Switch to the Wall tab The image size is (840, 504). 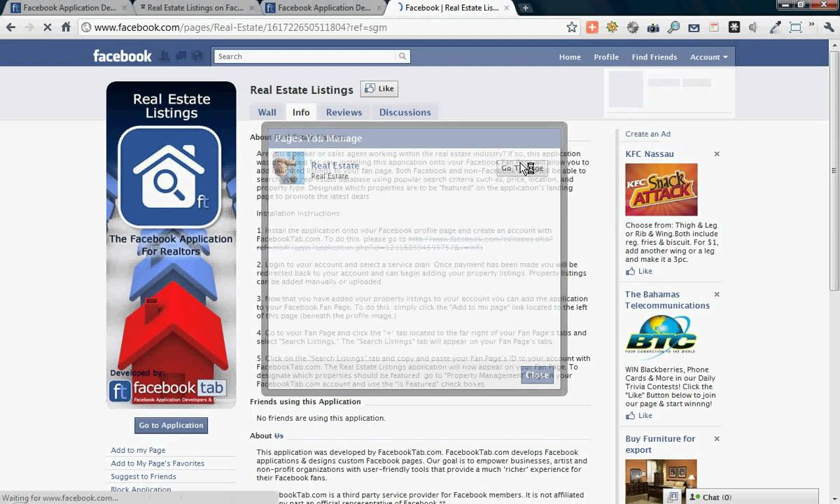pos(267,112)
